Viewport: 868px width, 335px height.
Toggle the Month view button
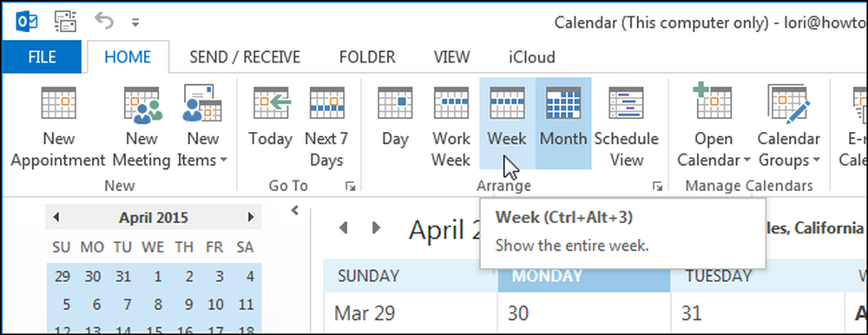563,123
